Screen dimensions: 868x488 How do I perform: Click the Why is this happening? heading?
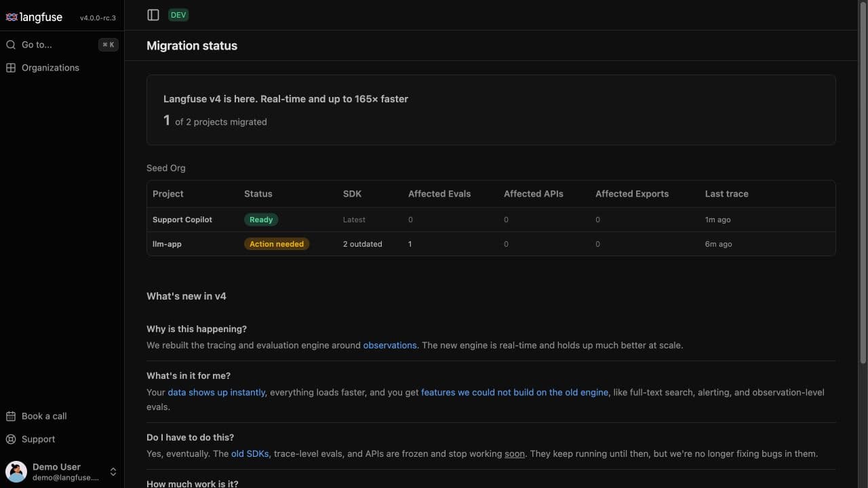[197, 329]
